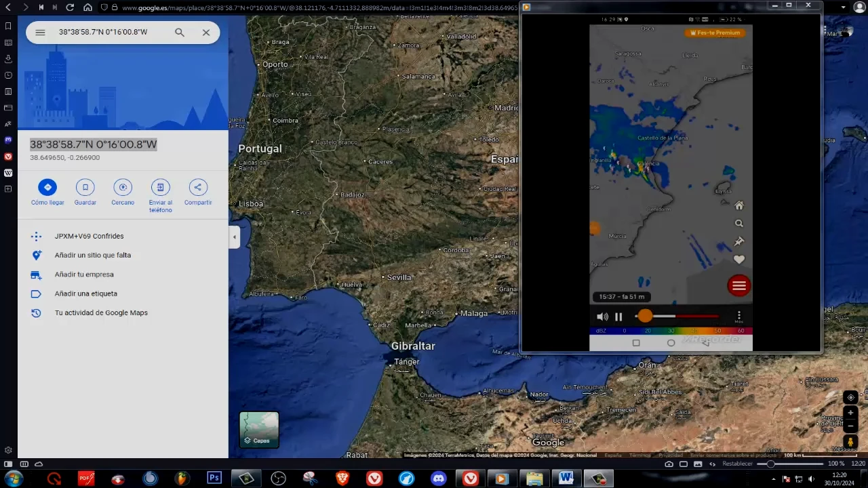Screen dimensions: 868x488
Task: Click pin icon in radar app
Action: coord(739,241)
